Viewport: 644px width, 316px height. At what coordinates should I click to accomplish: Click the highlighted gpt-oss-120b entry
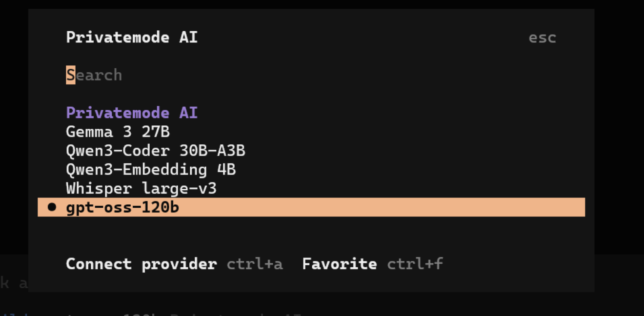122,208
